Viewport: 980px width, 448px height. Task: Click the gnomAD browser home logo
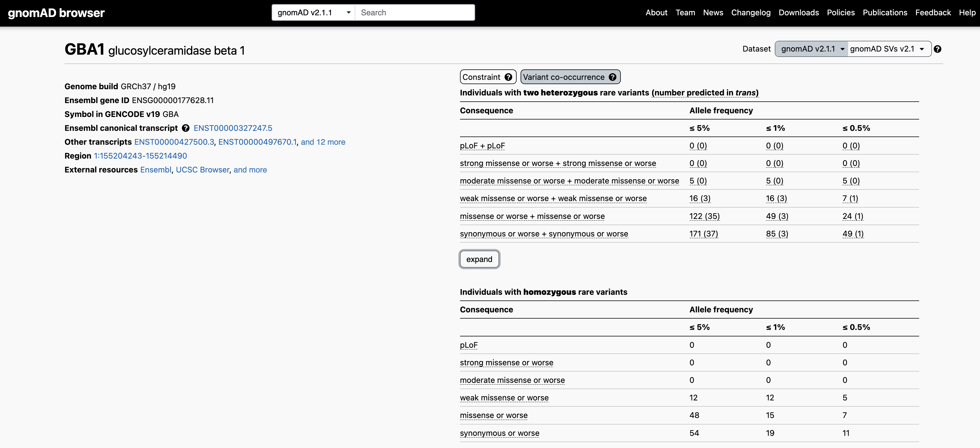(x=56, y=13)
